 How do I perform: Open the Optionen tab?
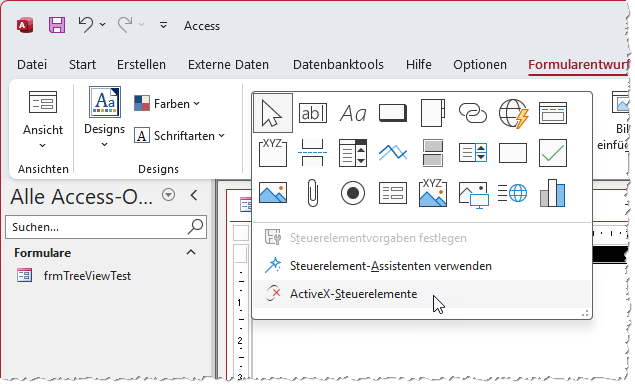click(480, 64)
